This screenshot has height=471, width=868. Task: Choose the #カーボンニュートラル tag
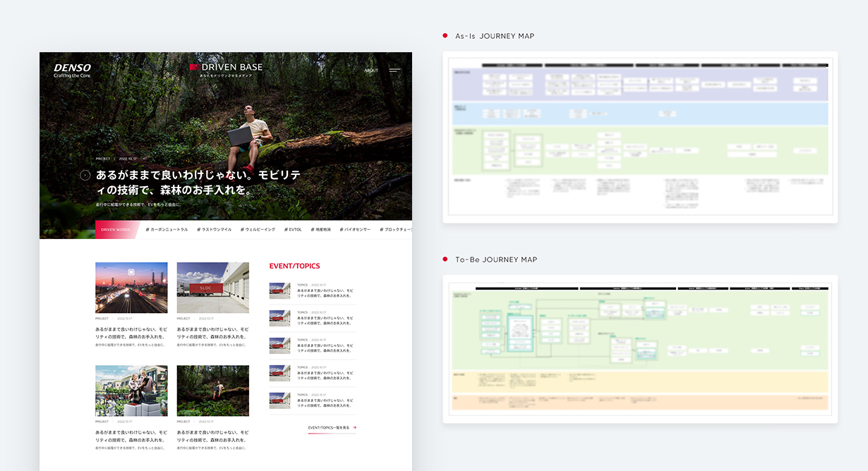click(x=167, y=229)
